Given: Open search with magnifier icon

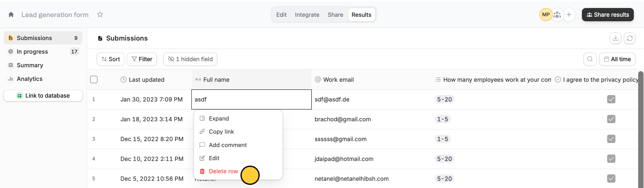Looking at the screenshot, I should (x=590, y=59).
